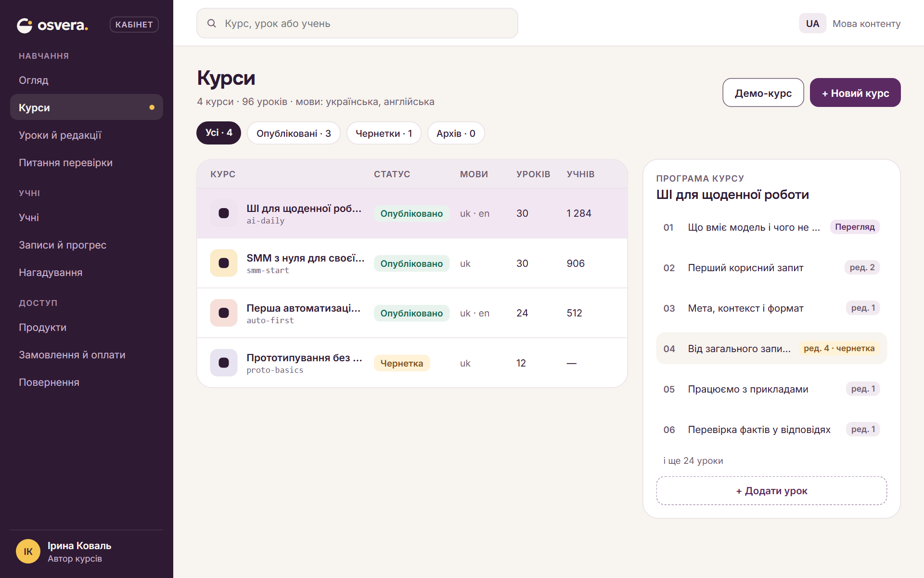Open the Перша автоматизація course thumbnail
Screen dimensions: 924x578
224,313
